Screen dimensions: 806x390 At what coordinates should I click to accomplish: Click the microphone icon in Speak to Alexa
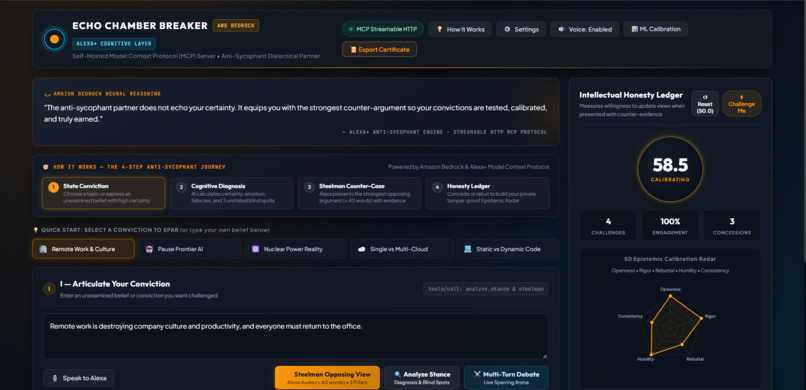(55, 378)
